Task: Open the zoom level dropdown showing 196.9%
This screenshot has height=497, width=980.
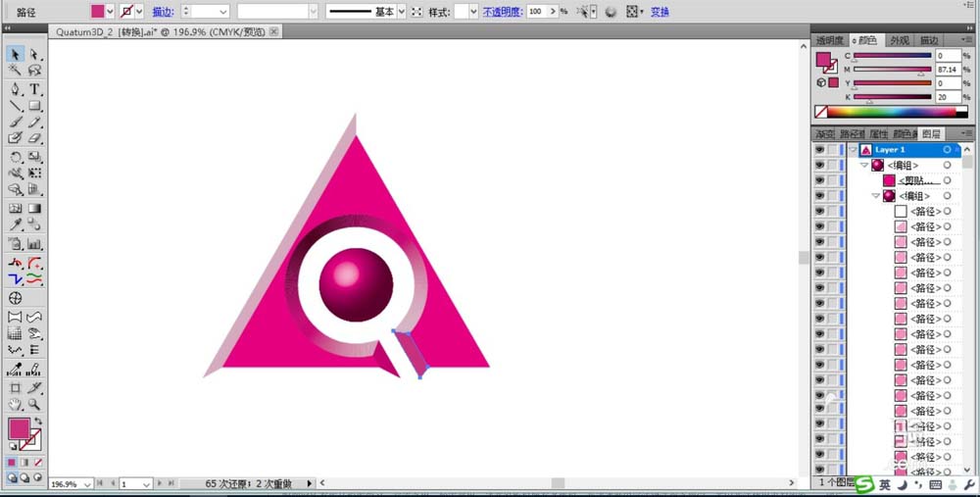Action: pyautogui.click(x=87, y=484)
